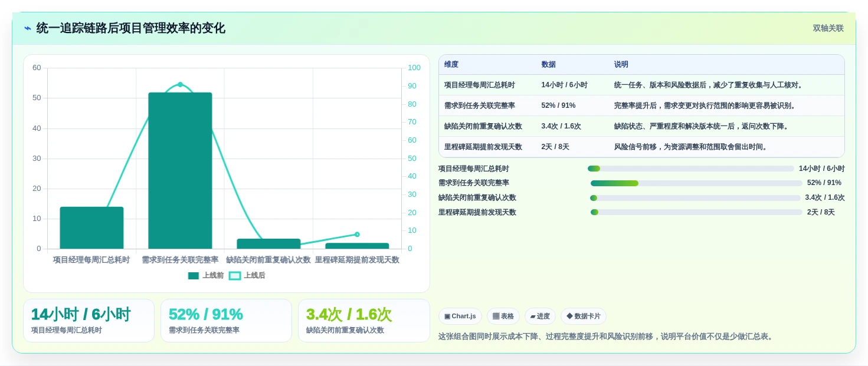Click the 进度 tag chip
Screen dimensions: 868x366
(540, 316)
